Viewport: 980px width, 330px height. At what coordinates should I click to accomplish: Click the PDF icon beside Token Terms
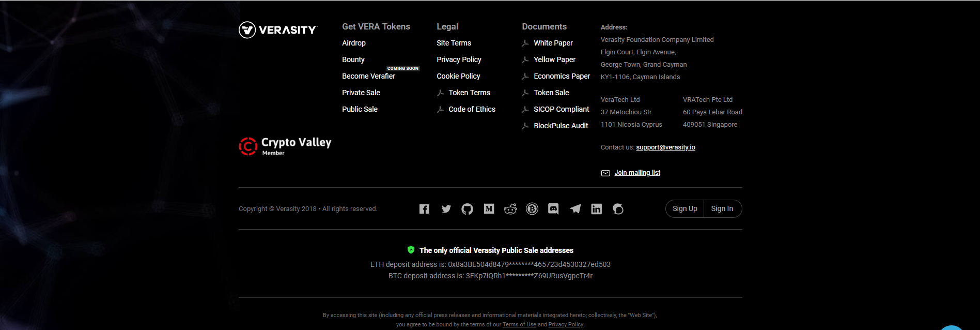(x=440, y=93)
